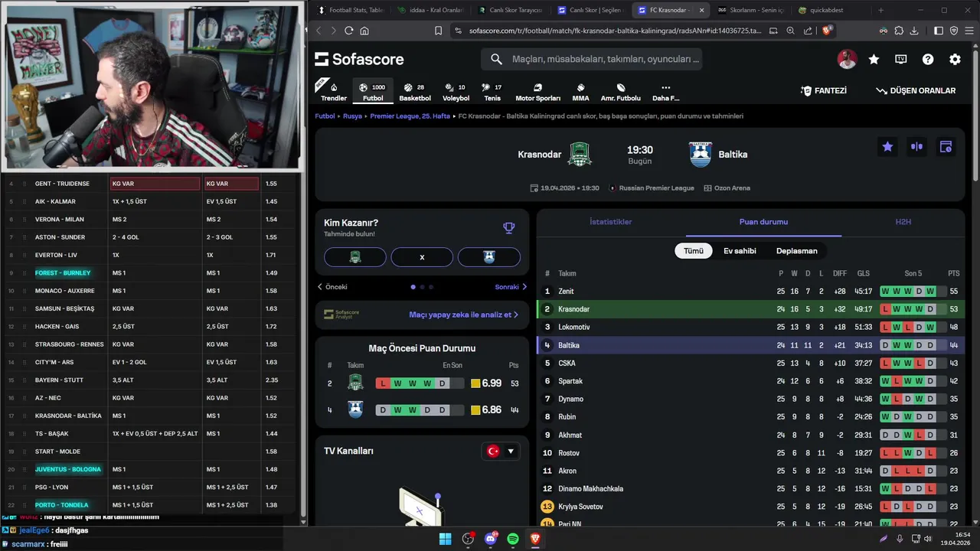The height and width of the screenshot is (551, 980).
Task: Select the Tümü standings filter
Action: click(693, 251)
